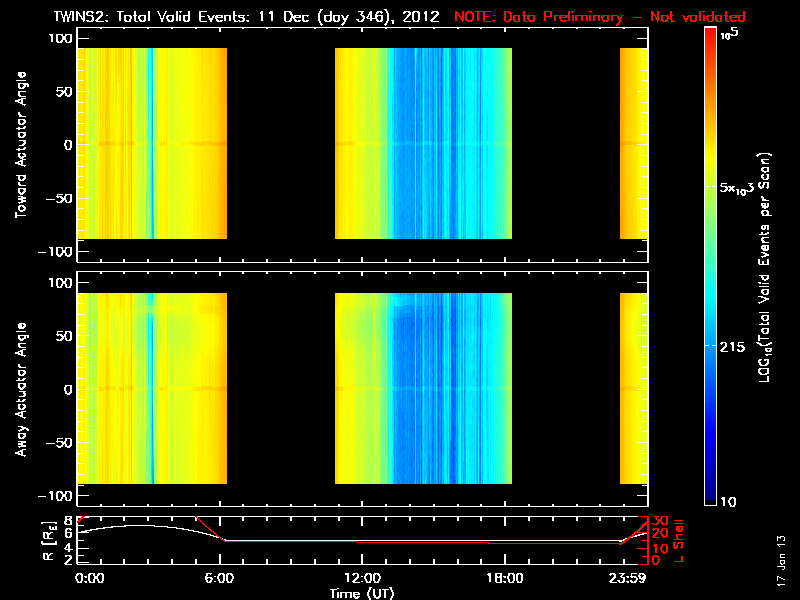
Task: Click the '12:00' time axis tick label
Action: [x=361, y=578]
